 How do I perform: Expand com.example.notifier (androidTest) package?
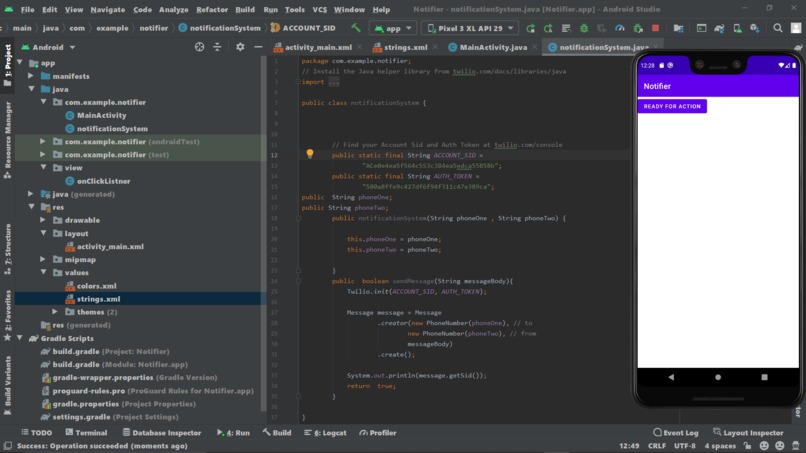click(x=43, y=141)
